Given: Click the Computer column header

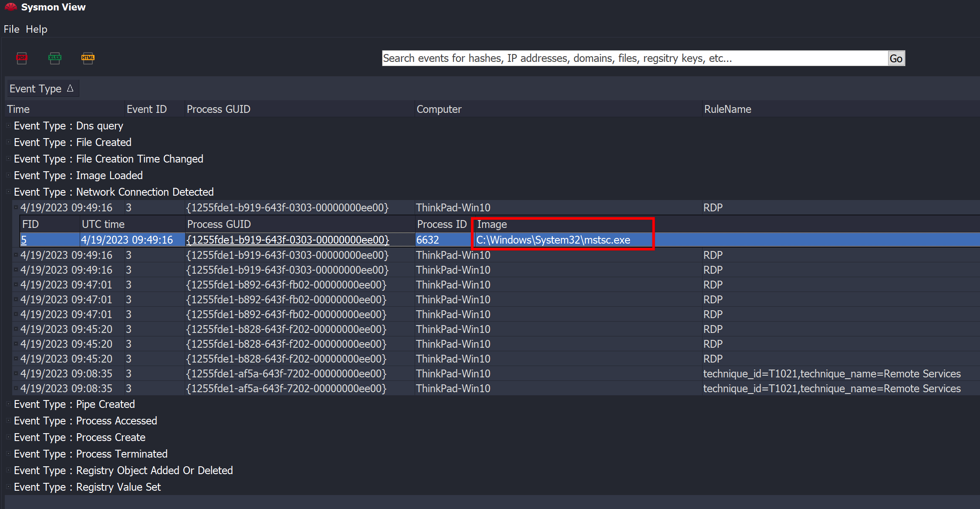Looking at the screenshot, I should click(x=558, y=109).
